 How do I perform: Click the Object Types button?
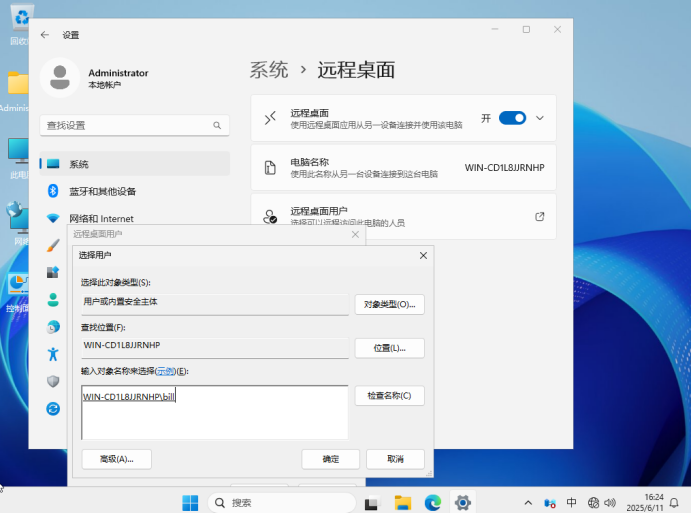pyautogui.click(x=389, y=304)
